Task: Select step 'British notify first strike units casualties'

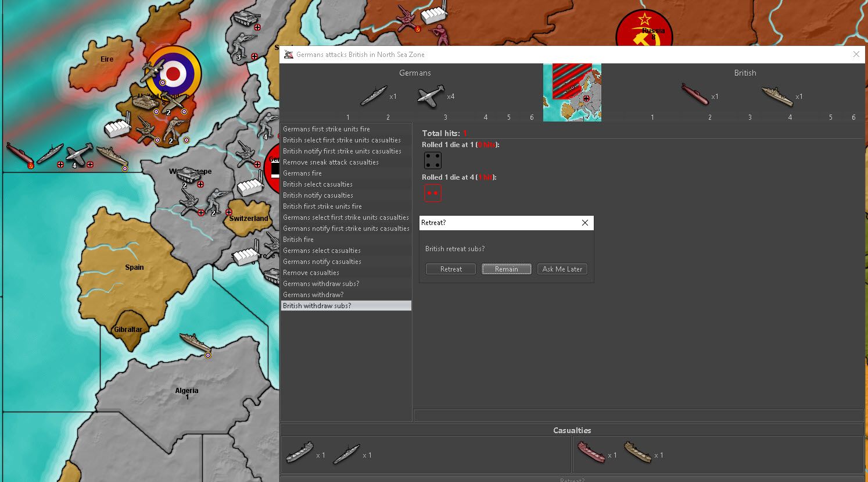Action: [346, 151]
